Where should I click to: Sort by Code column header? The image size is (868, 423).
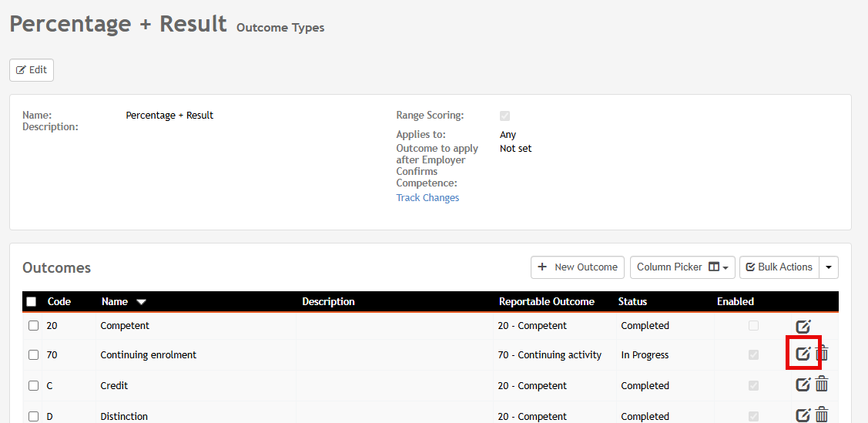tap(59, 302)
